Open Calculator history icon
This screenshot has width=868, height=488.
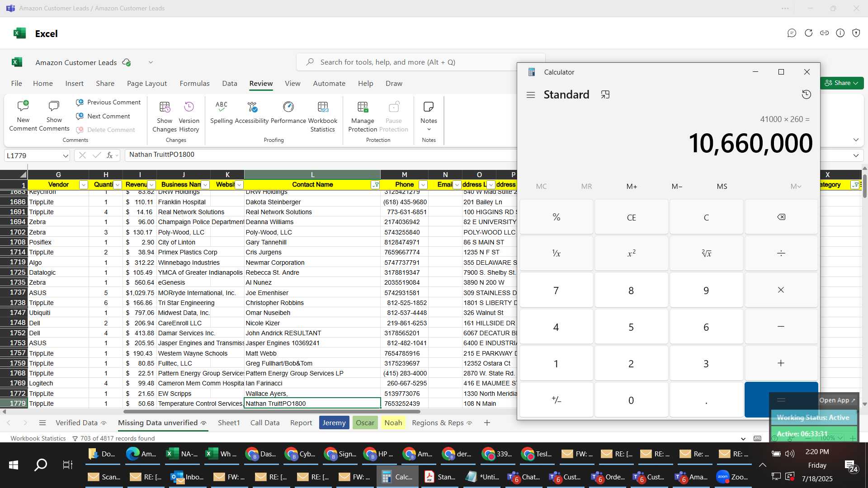click(806, 94)
